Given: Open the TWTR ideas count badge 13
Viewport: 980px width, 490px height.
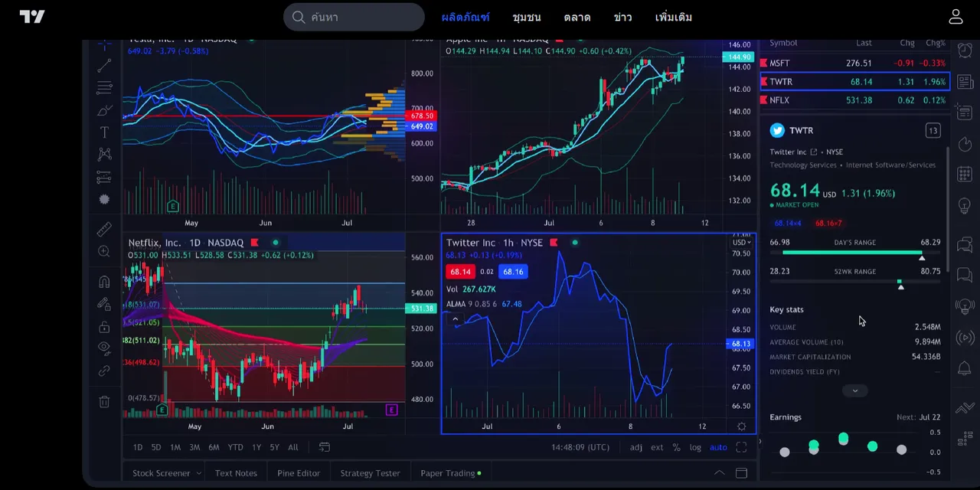Looking at the screenshot, I should click(x=933, y=131).
